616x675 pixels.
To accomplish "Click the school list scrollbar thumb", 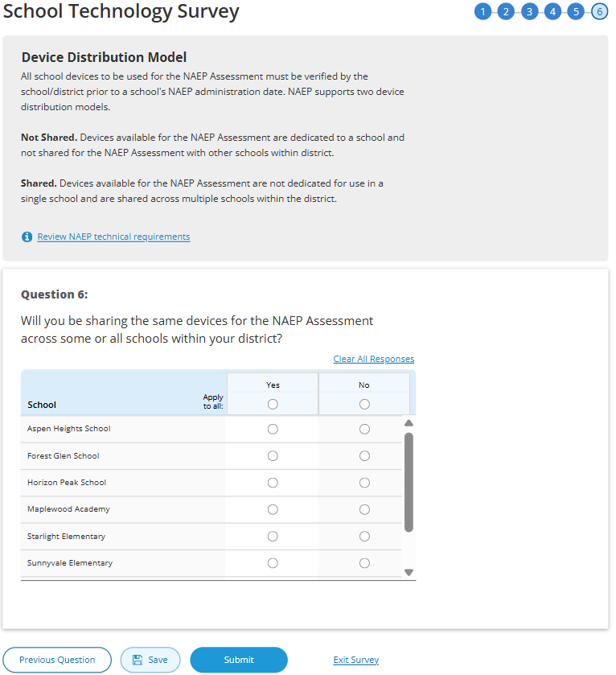I will click(409, 481).
